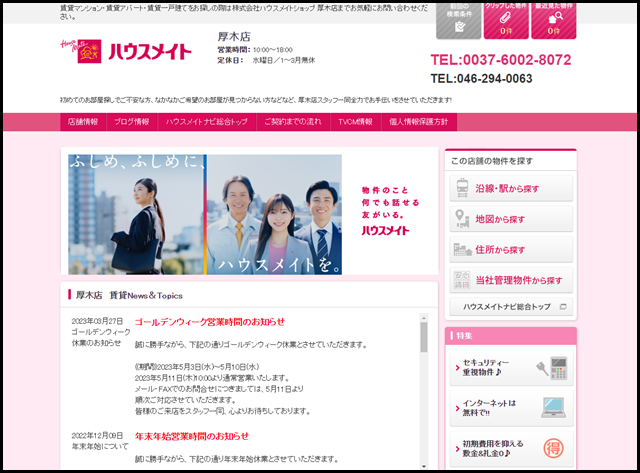The height and width of the screenshot is (473, 640).
Task: Search 当社管理物件から探す
Action: [511, 280]
